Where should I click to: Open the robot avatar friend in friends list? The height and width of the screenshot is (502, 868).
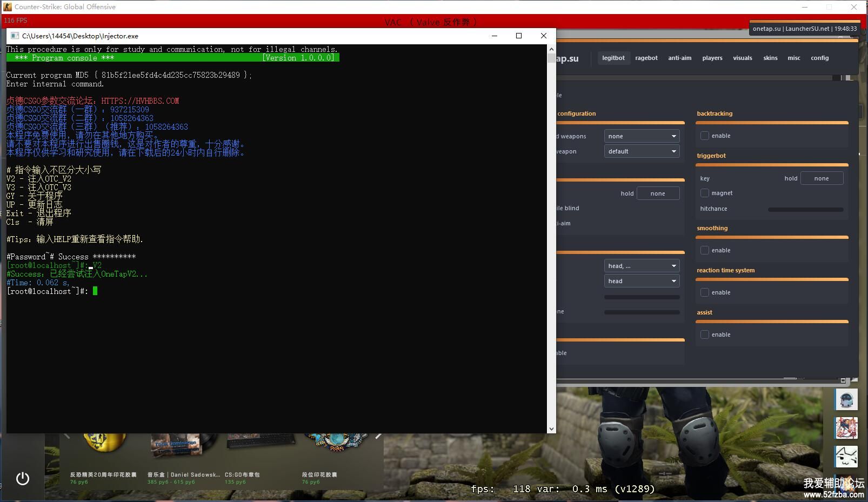[x=846, y=400]
